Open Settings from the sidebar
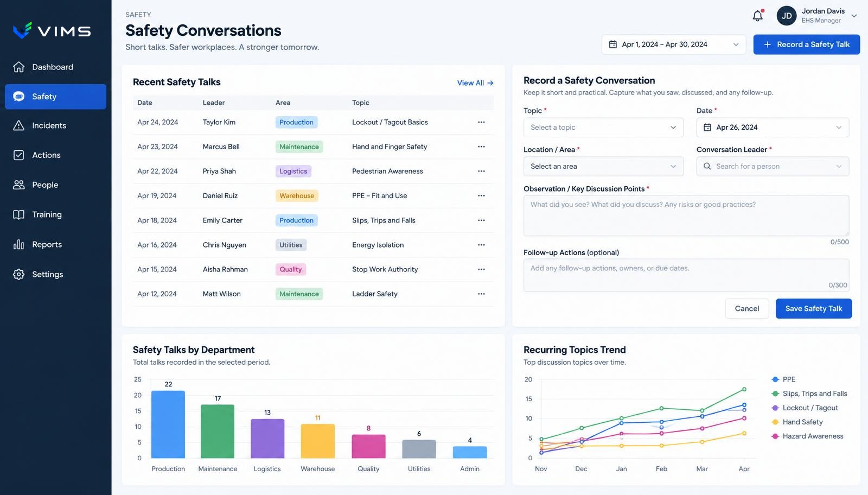This screenshot has width=868, height=495. (x=55, y=274)
